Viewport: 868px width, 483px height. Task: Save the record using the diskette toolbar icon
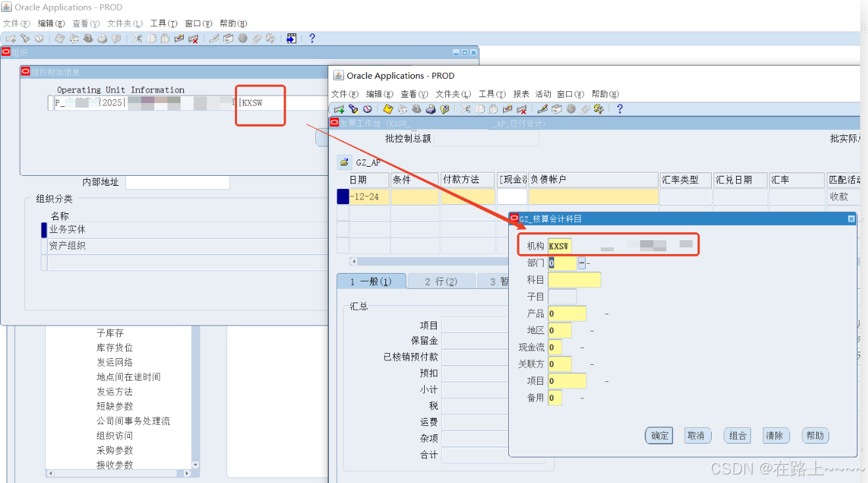coord(387,108)
